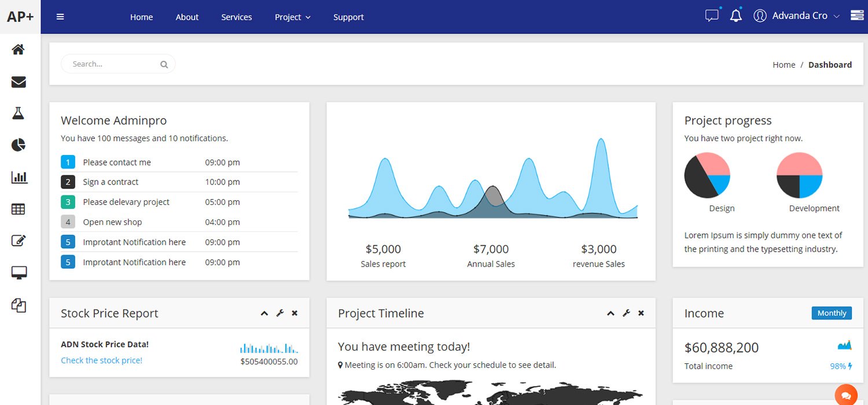The image size is (868, 405).
Task: Go to the home icon in sidebar
Action: [x=19, y=50]
